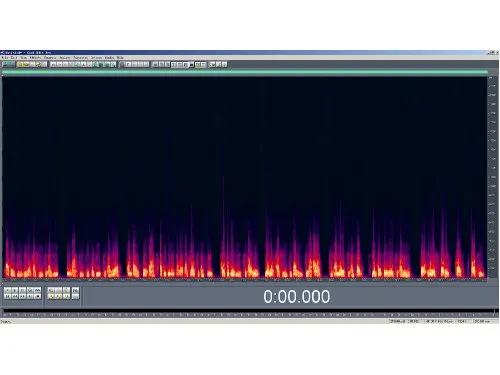The image size is (500, 375).
Task: Open the Edit menu
Action: 14,58
